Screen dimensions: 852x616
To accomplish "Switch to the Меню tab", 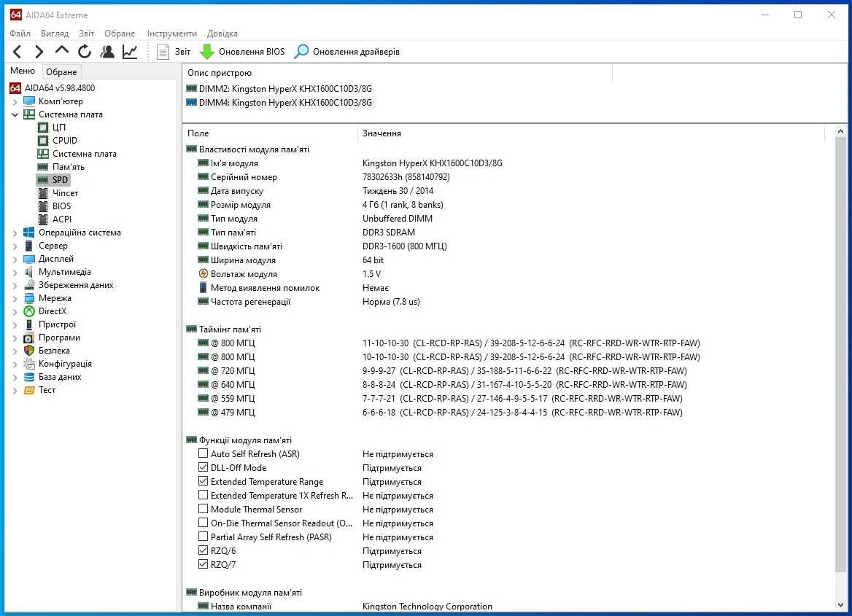I will pos(23,71).
